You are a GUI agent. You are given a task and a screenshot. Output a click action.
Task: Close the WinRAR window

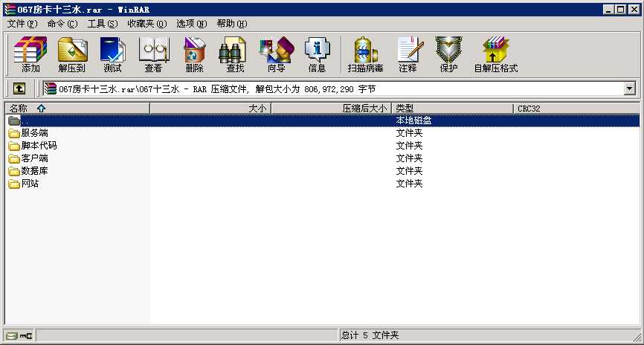click(634, 10)
